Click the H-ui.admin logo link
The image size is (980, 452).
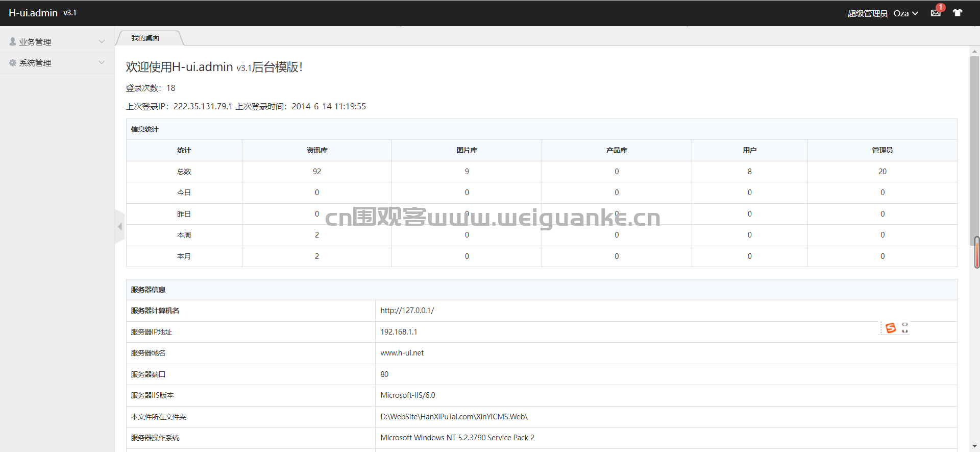[x=33, y=13]
